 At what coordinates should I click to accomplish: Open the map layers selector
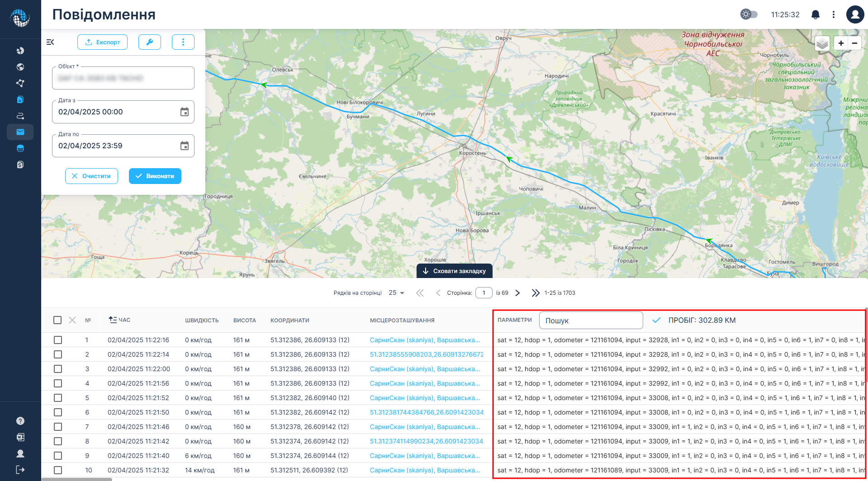822,43
